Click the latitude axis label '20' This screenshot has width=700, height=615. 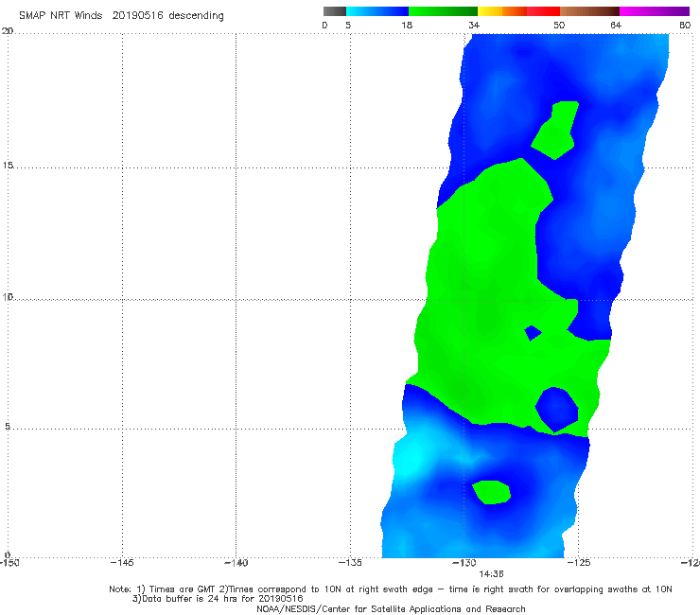click(x=8, y=30)
